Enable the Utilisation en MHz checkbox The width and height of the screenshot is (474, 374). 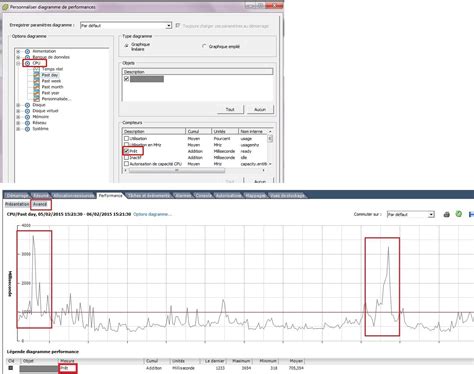(126, 145)
